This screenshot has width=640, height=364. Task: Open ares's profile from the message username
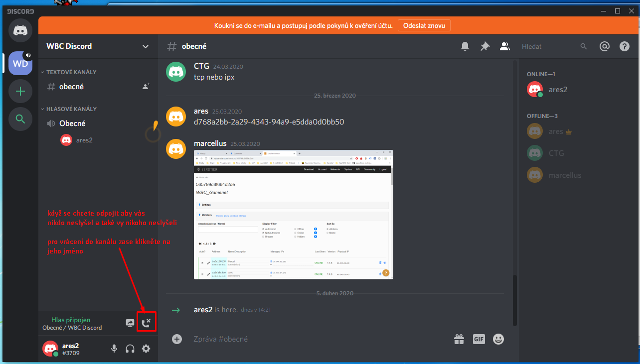click(x=201, y=112)
